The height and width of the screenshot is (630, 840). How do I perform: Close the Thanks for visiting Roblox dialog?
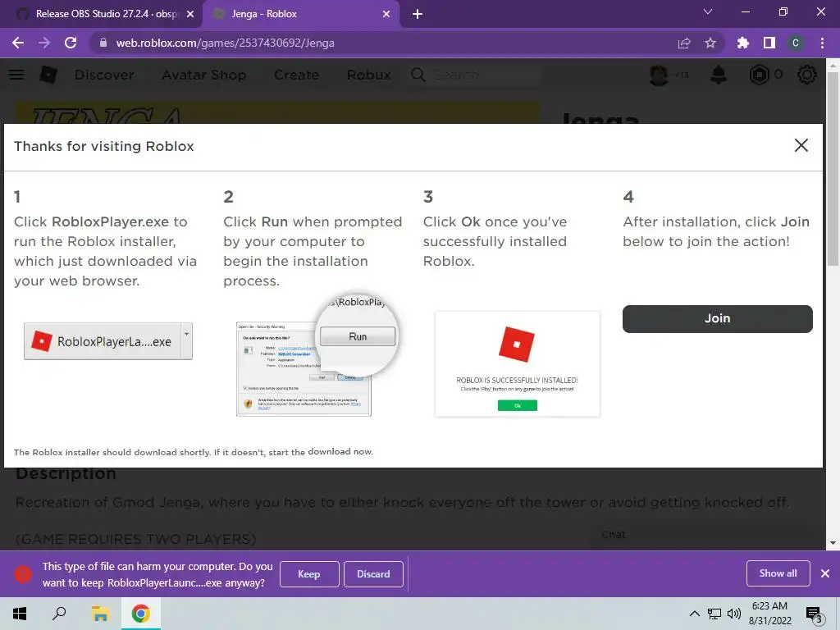801,145
